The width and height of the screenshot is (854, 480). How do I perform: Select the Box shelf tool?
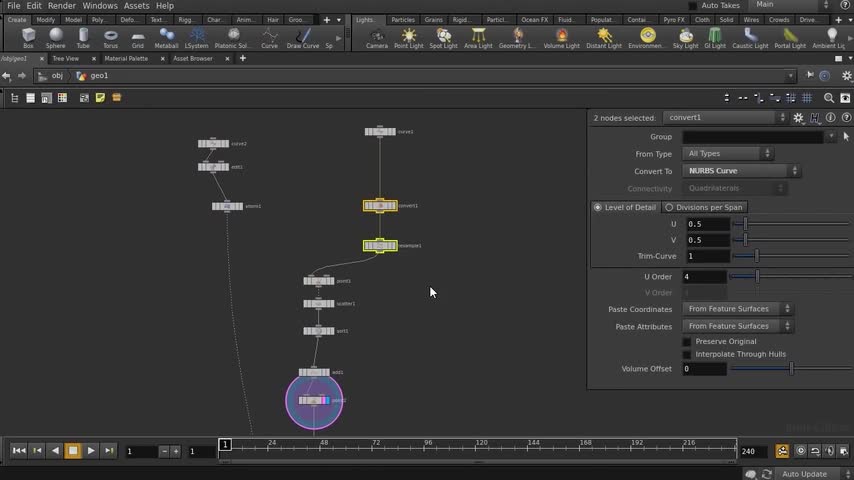pos(28,38)
